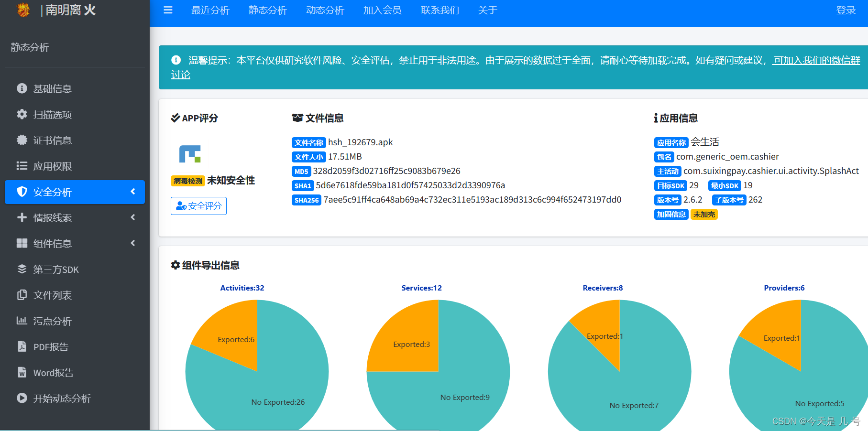Image resolution: width=868 pixels, height=431 pixels.
Task: Click the Word报告 file icon
Action: click(22, 372)
